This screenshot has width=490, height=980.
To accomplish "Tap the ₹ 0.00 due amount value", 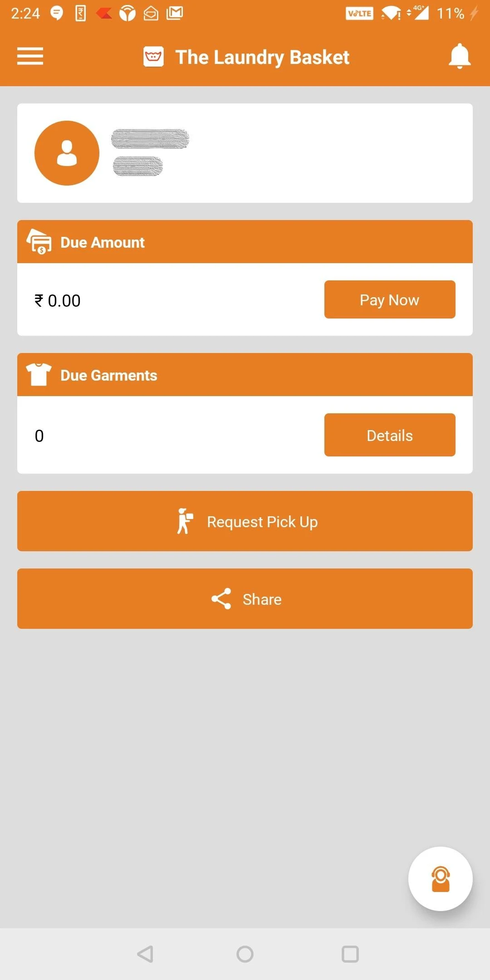I will tap(58, 300).
